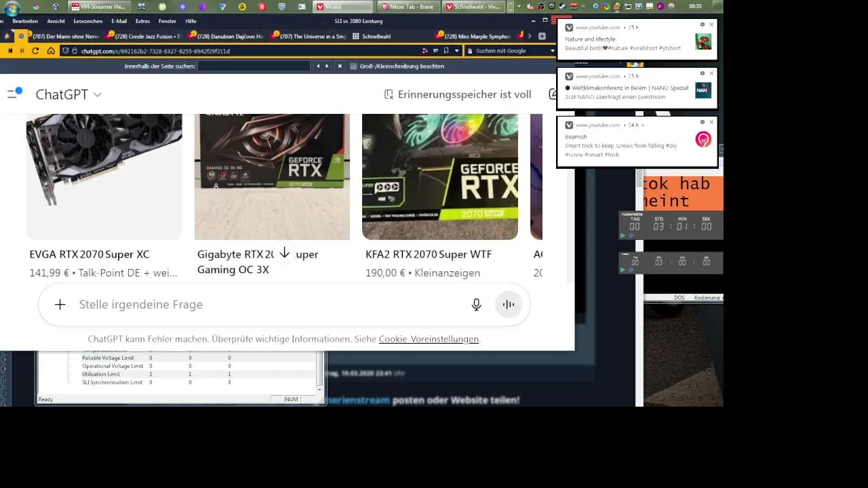Click the microphone dictation icon
The image size is (868, 488).
pyautogui.click(x=477, y=305)
